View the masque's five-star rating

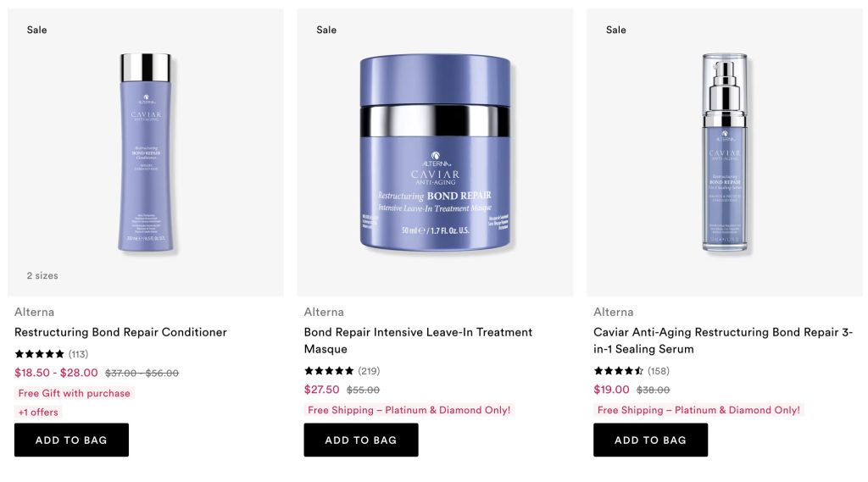[329, 371]
